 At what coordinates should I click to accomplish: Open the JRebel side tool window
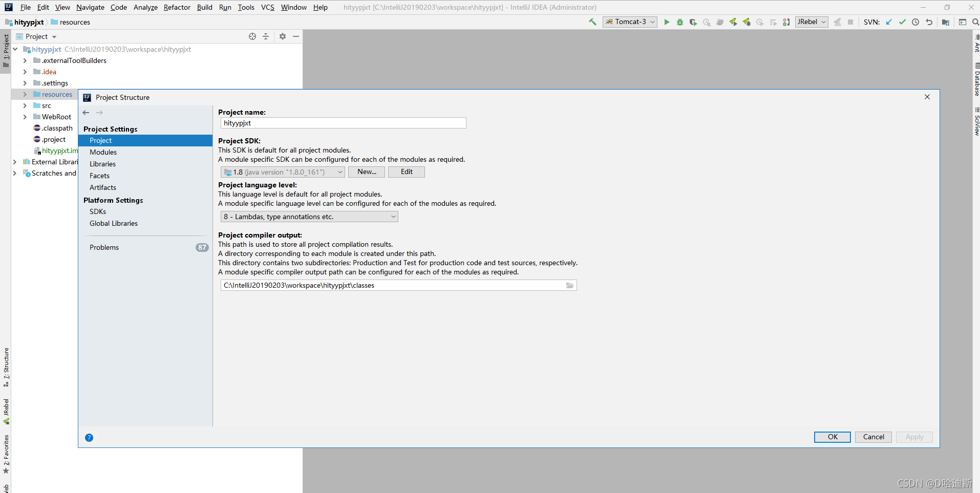pyautogui.click(x=6, y=411)
